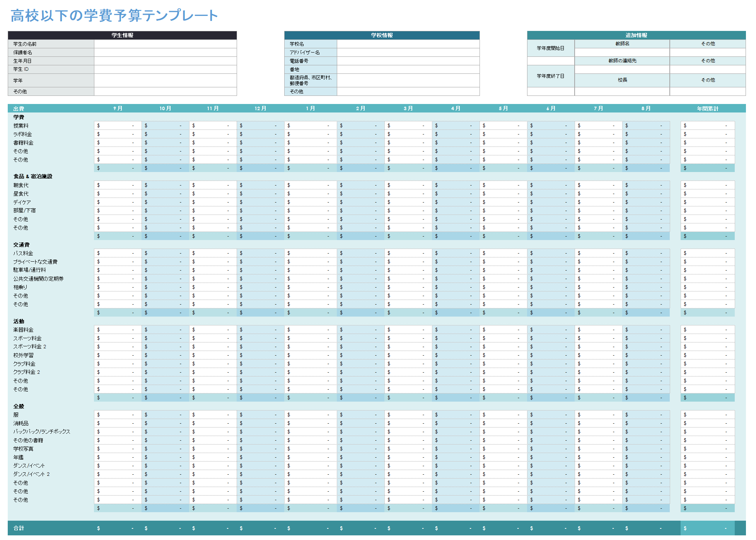Click the 全般 section heading
This screenshot has height=540, width=756.
click(x=19, y=406)
